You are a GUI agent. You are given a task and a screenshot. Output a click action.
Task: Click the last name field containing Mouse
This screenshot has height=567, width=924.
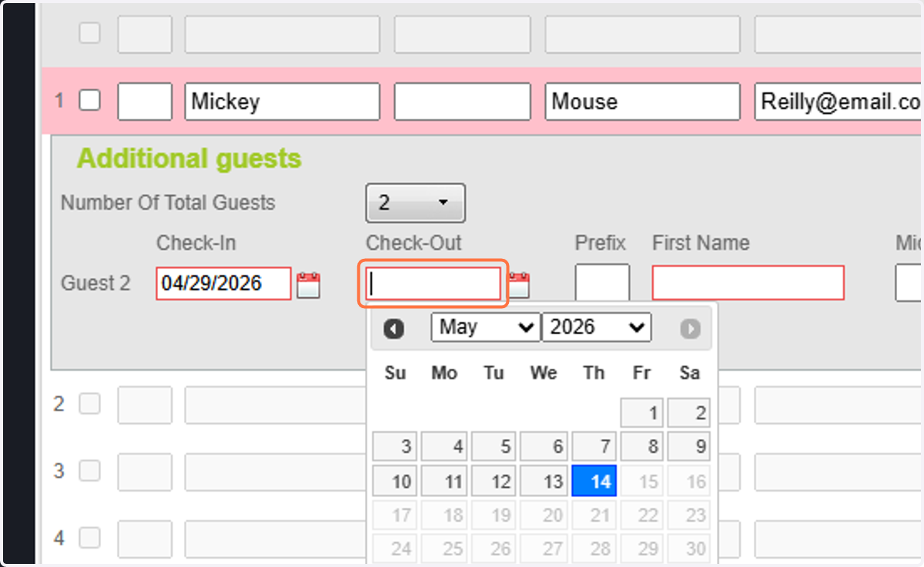642,102
